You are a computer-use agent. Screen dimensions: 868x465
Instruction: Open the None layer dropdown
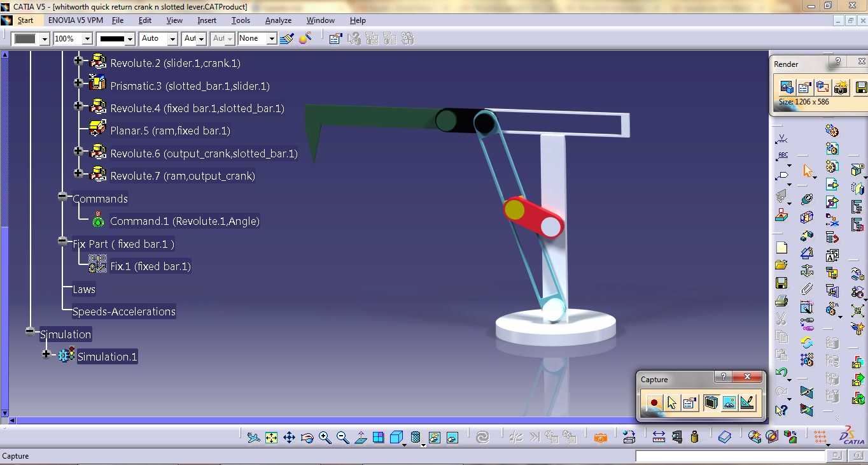tap(272, 39)
